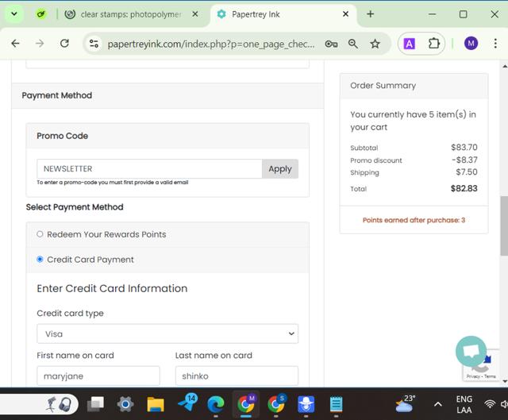The height and width of the screenshot is (420, 508).
Task: Go back to the previous page
Action: (x=15, y=44)
